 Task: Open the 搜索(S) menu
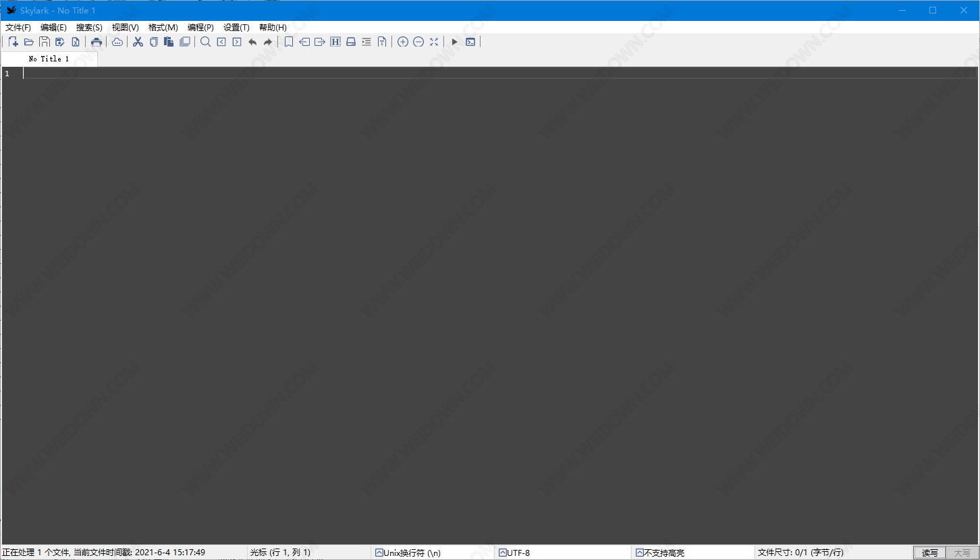click(89, 28)
